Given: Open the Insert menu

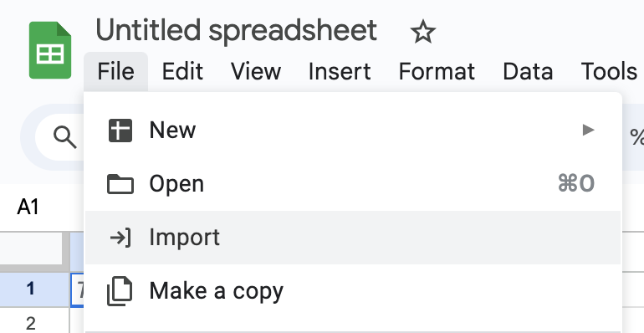Looking at the screenshot, I should [340, 71].
